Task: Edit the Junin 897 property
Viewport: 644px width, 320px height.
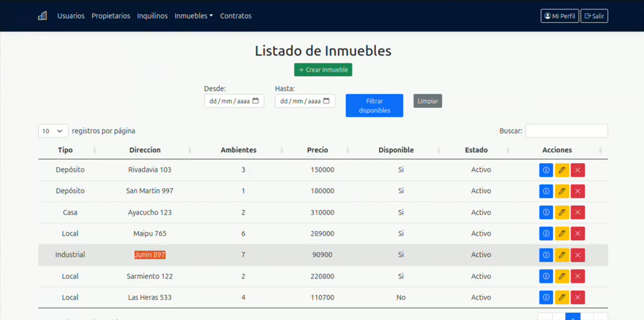Action: click(562, 255)
